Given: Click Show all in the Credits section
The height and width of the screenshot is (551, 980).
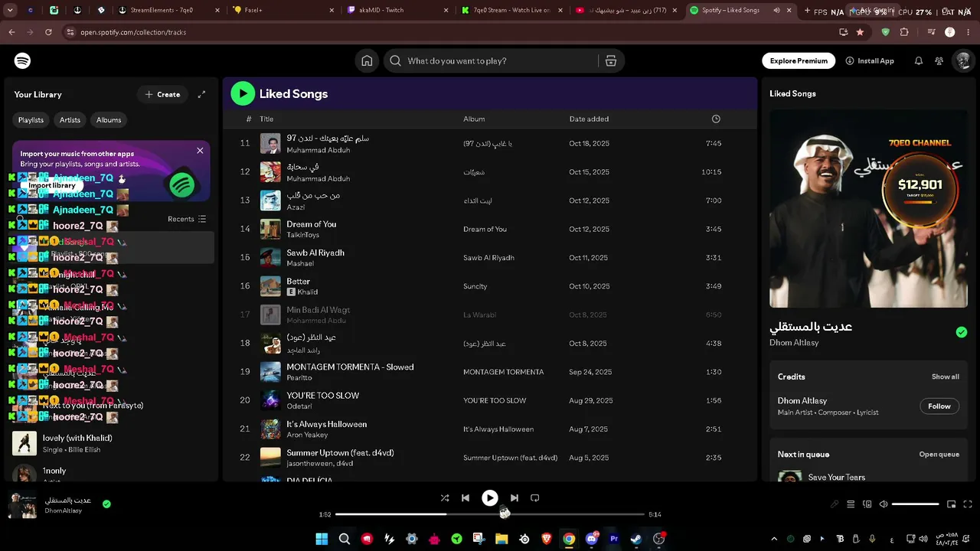Looking at the screenshot, I should [946, 377].
